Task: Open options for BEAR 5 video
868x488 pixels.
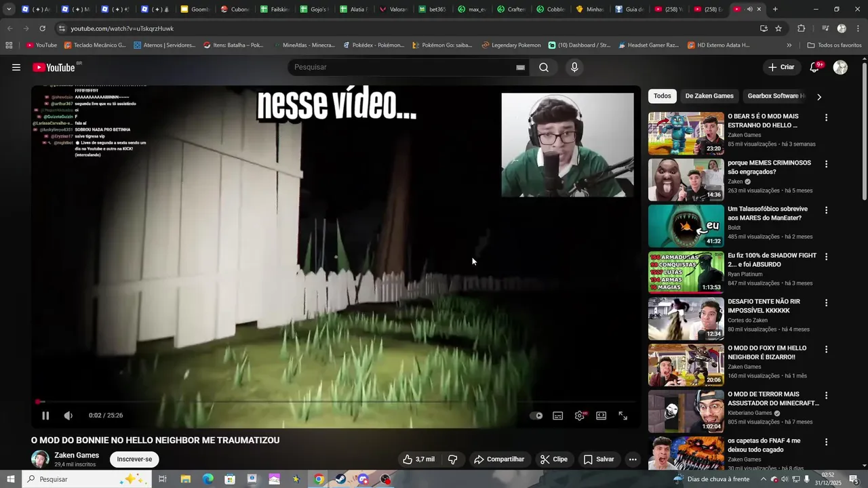Action: coord(826,117)
